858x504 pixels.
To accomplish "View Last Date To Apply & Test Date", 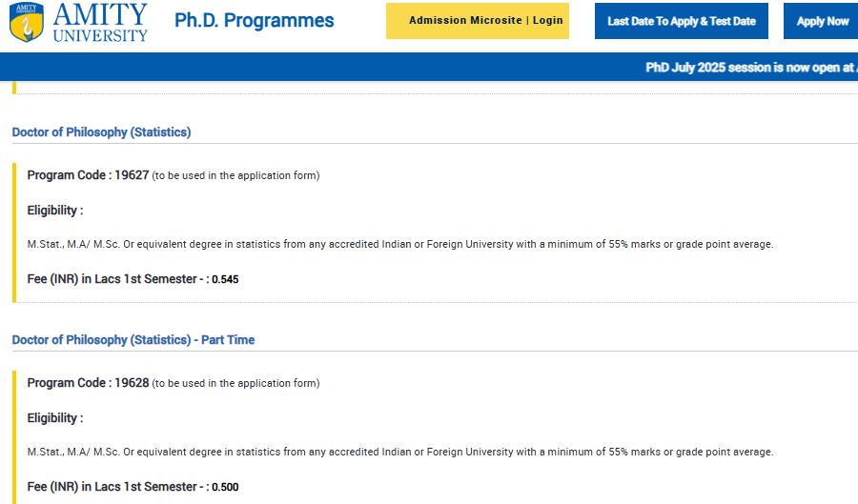I will [681, 21].
